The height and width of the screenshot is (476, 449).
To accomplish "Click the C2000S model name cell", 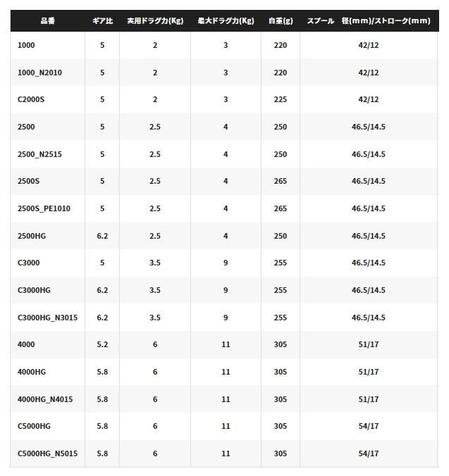I will [31, 100].
